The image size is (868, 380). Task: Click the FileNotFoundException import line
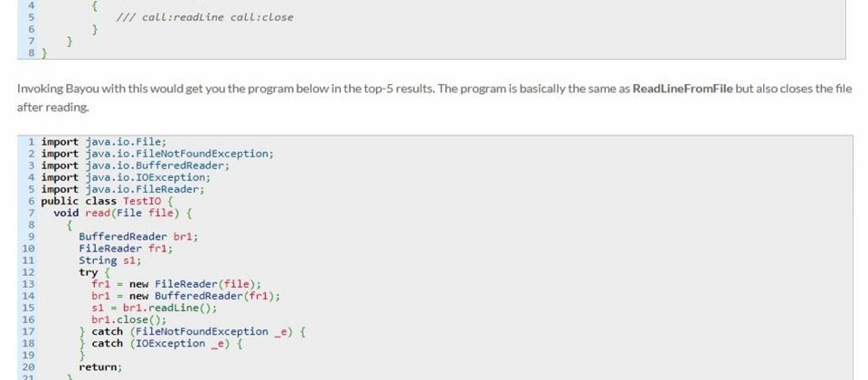(157, 154)
